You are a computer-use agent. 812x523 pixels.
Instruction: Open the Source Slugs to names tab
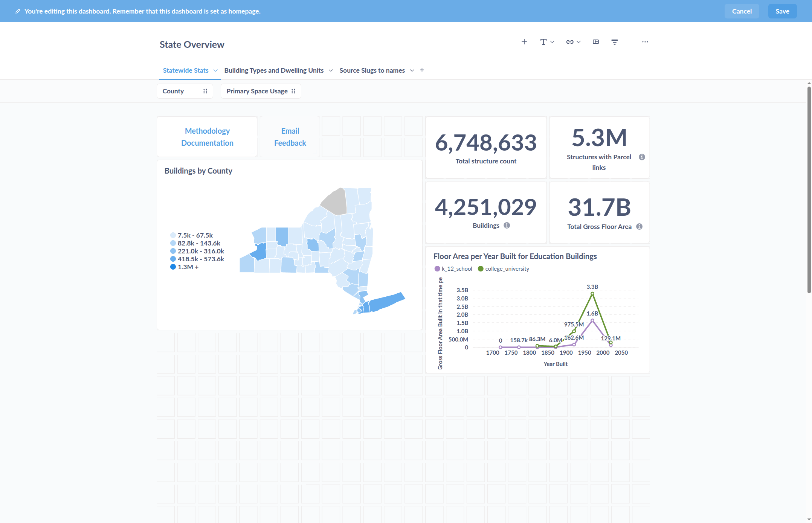click(372, 70)
